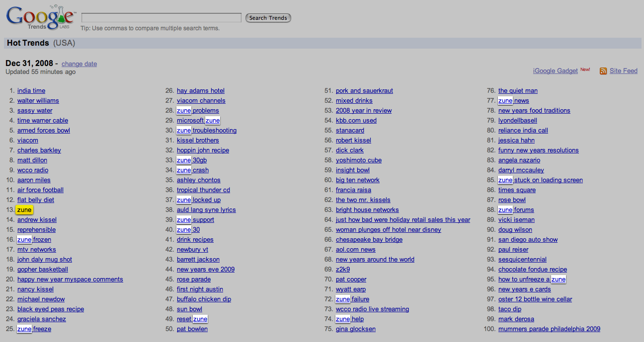Open the flat belly diet trend
The height and width of the screenshot is (342, 644).
(x=36, y=200)
